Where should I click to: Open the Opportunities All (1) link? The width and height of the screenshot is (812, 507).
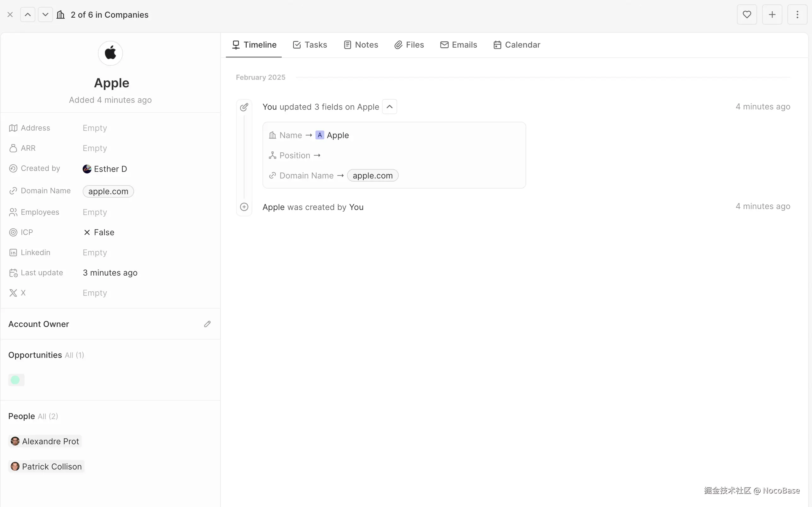point(74,355)
